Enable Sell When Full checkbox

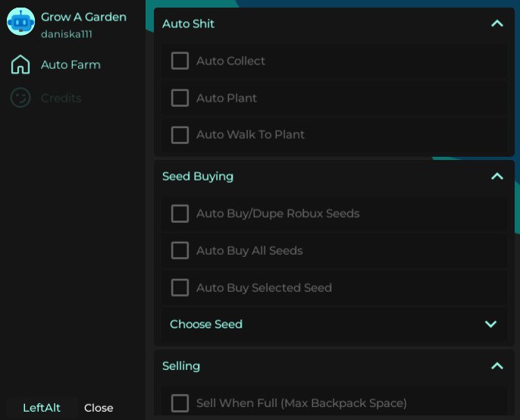tap(180, 403)
